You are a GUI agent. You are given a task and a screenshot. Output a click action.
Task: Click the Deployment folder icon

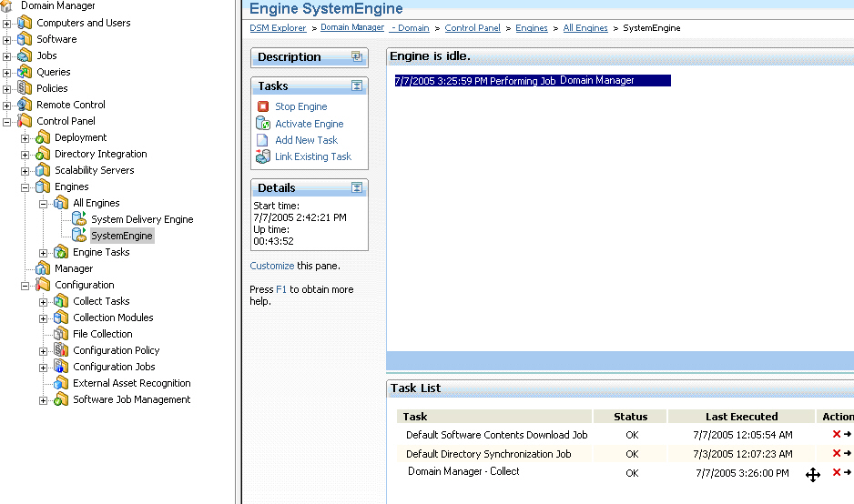coord(43,137)
